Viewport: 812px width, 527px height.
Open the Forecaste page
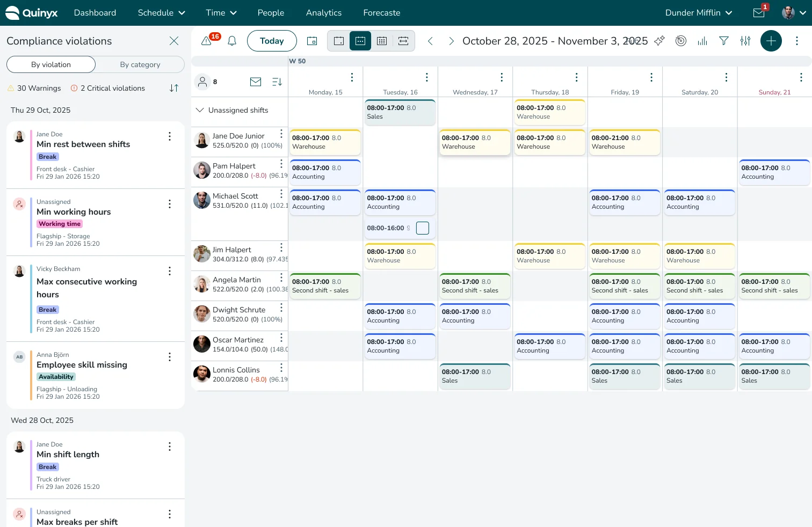(x=382, y=13)
